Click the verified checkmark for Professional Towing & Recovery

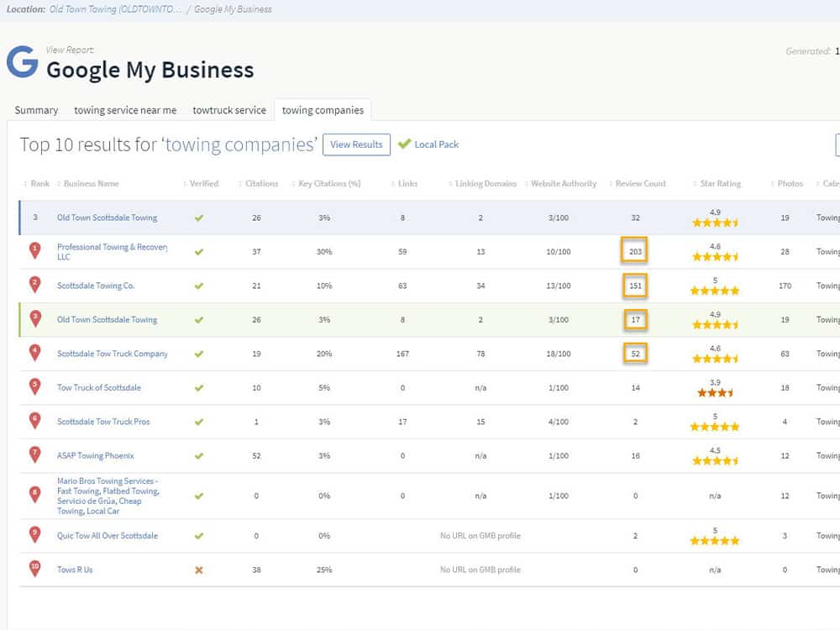199,252
